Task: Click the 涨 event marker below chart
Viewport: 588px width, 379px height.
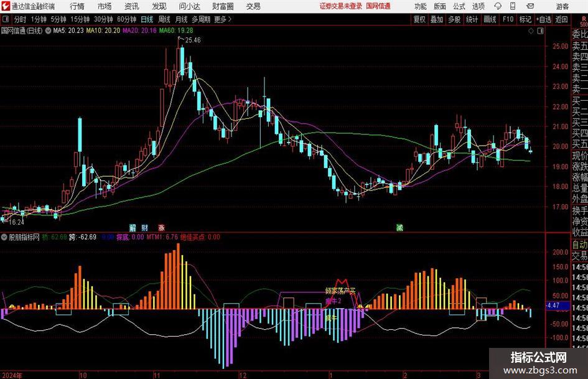Action: point(161,227)
